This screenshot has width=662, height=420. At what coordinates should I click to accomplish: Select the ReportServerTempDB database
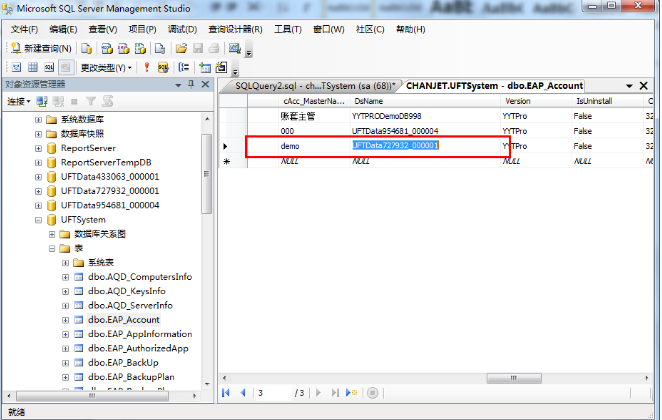pos(106,163)
